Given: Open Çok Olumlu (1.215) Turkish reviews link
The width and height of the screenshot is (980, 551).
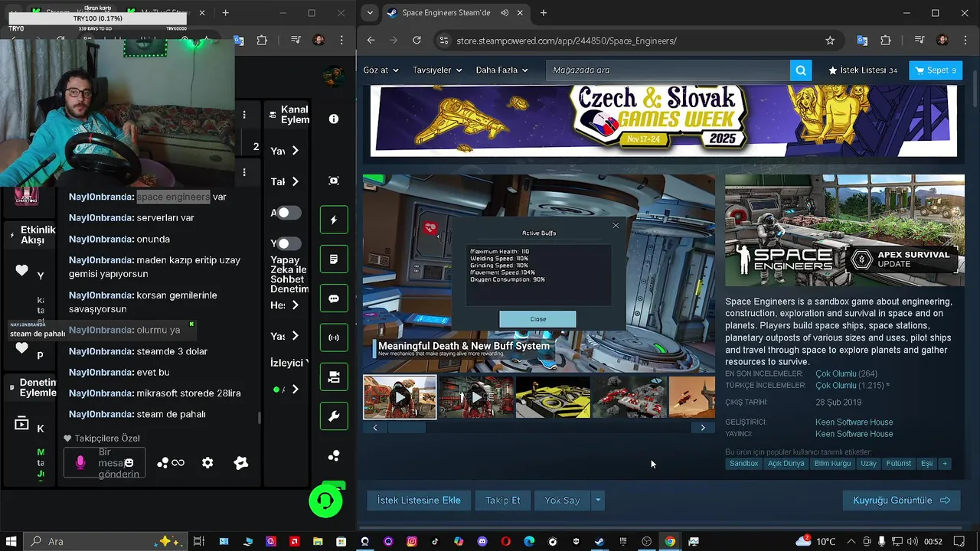Looking at the screenshot, I should pyautogui.click(x=852, y=386).
